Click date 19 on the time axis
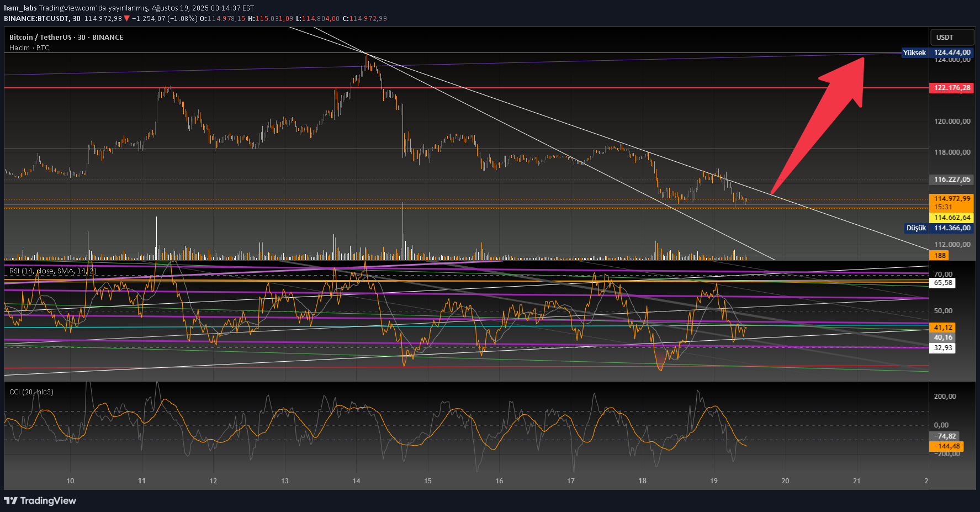 click(x=714, y=481)
